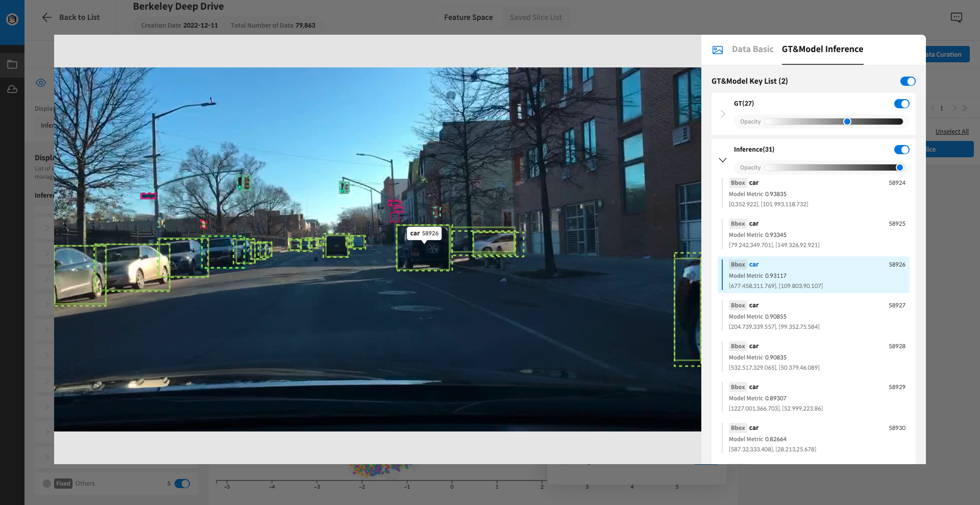Switch to the GT&Model Inference tab

[x=822, y=49]
